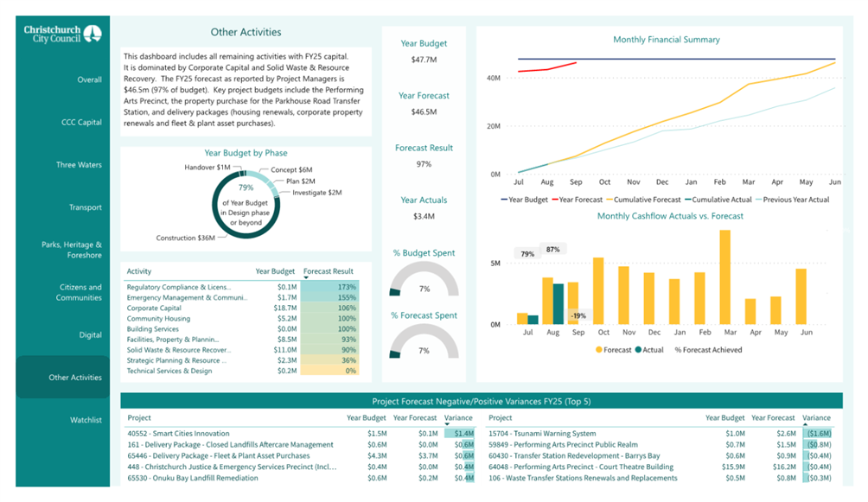868x502 pixels.
Task: Click the $3.4M Year Actuals value
Action: click(x=424, y=216)
